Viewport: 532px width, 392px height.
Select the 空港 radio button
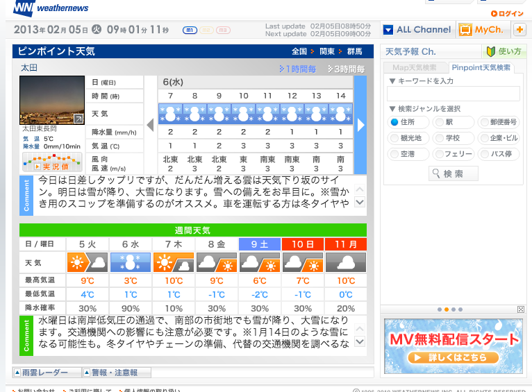pos(394,154)
